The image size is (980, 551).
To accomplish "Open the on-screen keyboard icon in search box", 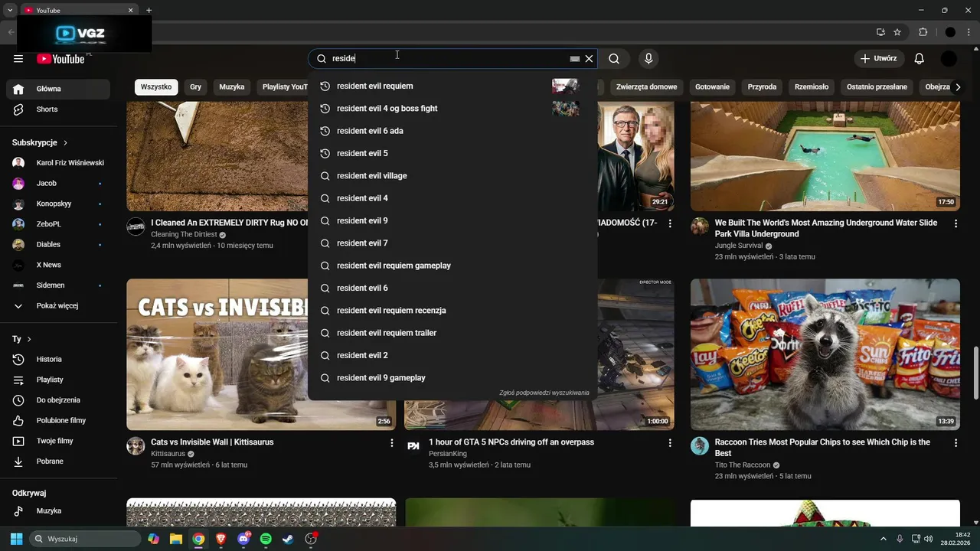I will tap(575, 59).
